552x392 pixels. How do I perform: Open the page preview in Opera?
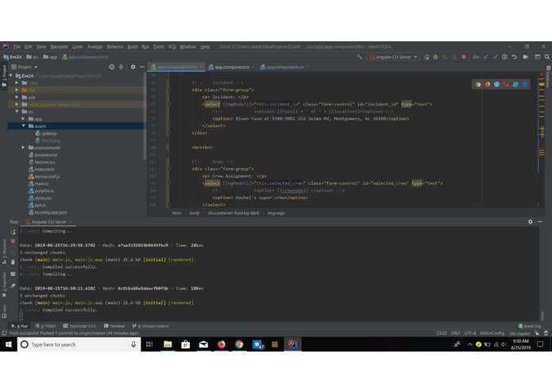tap(506, 84)
